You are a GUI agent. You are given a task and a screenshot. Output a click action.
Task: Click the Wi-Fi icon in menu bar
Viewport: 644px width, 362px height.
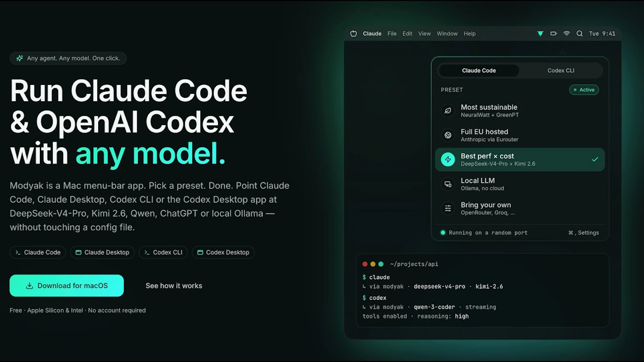(567, 34)
